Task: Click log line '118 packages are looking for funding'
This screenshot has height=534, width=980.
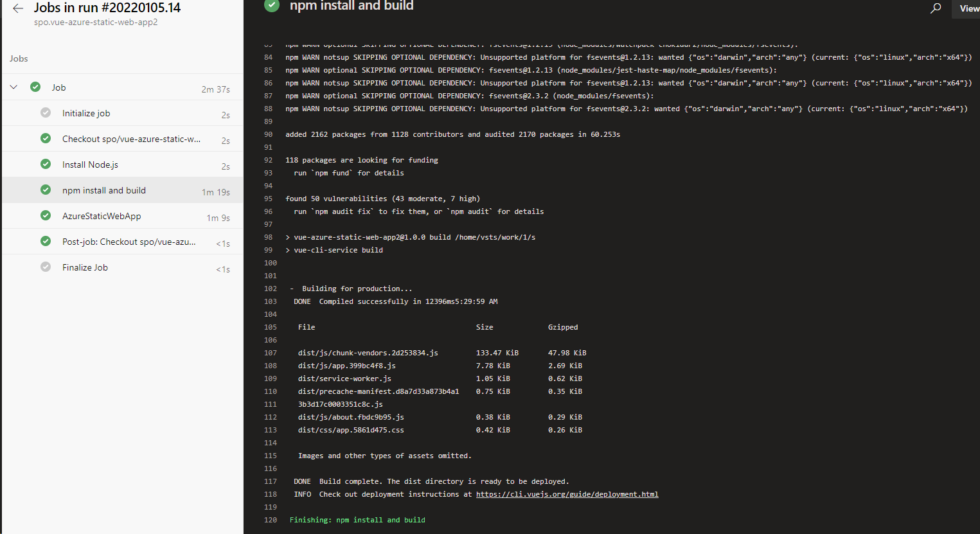Action: pyautogui.click(x=362, y=160)
